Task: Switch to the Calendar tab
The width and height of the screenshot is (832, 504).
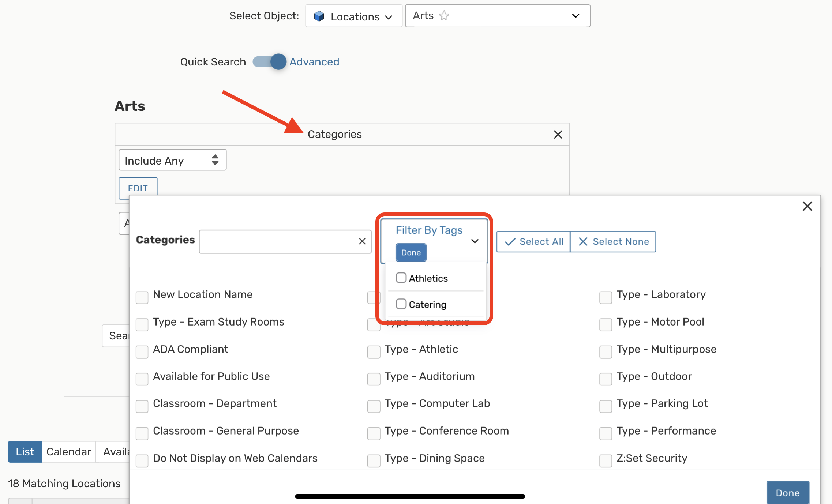Action: tap(69, 452)
